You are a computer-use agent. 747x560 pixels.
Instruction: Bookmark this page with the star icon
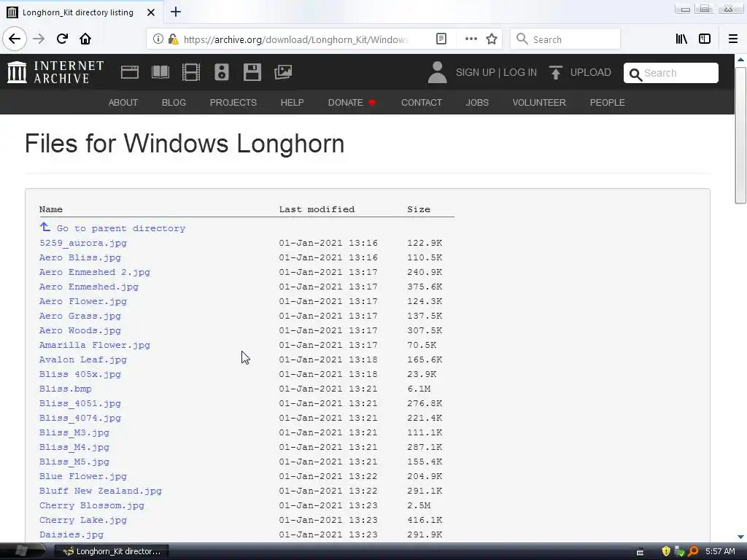click(492, 39)
